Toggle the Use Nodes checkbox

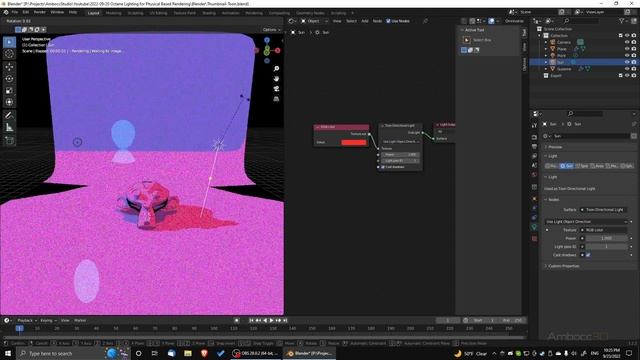[x=388, y=21]
